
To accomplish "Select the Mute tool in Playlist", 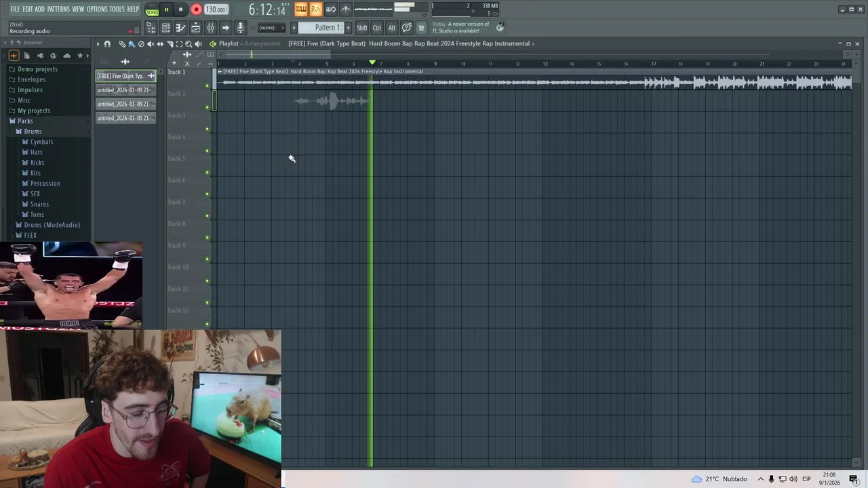I will point(151,43).
